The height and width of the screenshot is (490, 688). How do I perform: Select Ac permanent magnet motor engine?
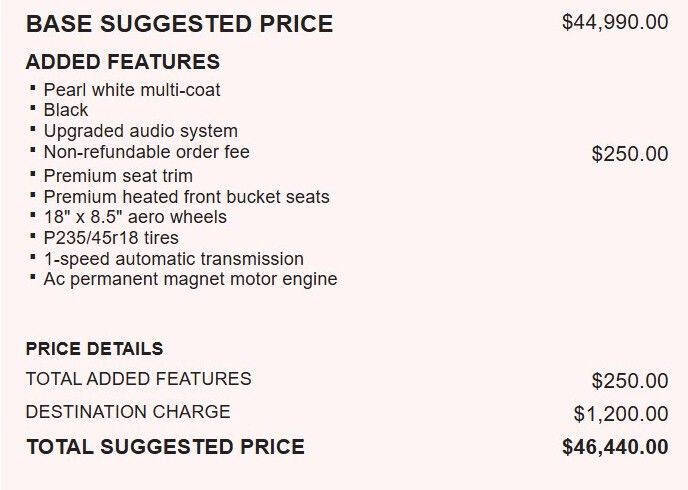click(190, 279)
